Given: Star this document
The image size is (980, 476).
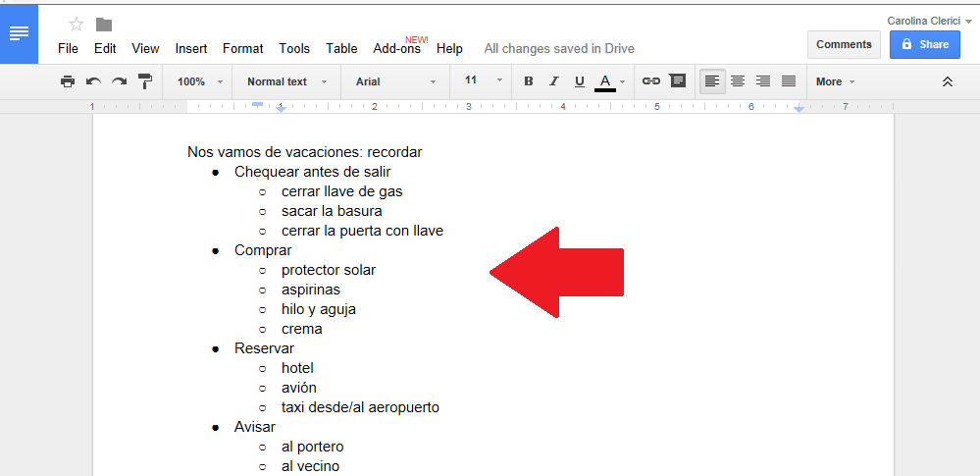Looking at the screenshot, I should [x=77, y=25].
